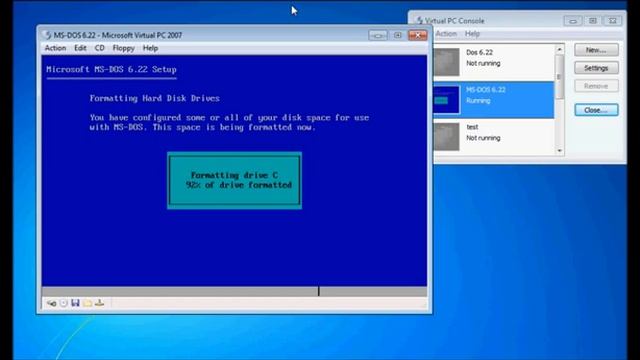The image size is (640, 360).
Task: Click the MS-DOS 6.22 window title icon
Action: tap(47, 36)
